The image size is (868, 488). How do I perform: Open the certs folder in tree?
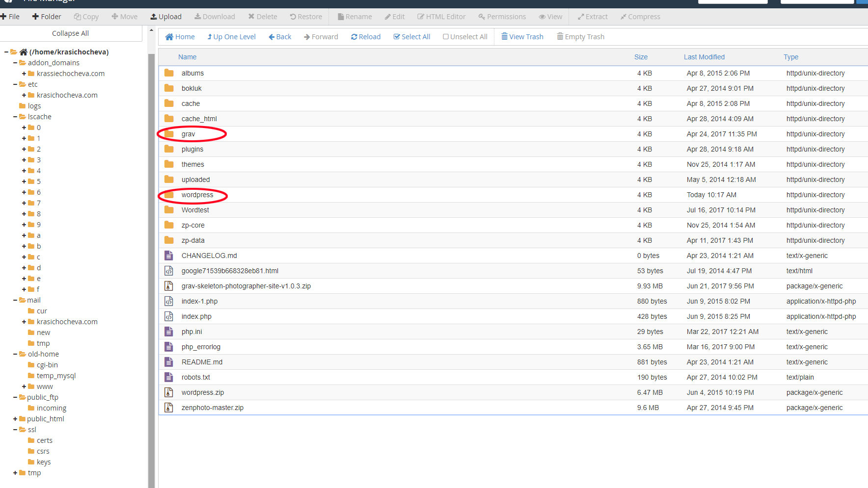[40, 440]
